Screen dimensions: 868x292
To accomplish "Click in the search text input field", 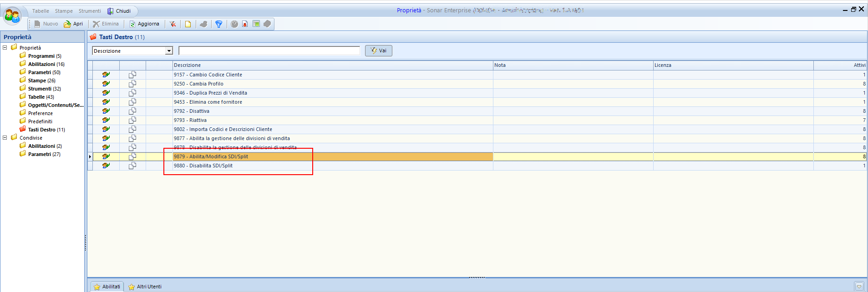I will (x=269, y=51).
